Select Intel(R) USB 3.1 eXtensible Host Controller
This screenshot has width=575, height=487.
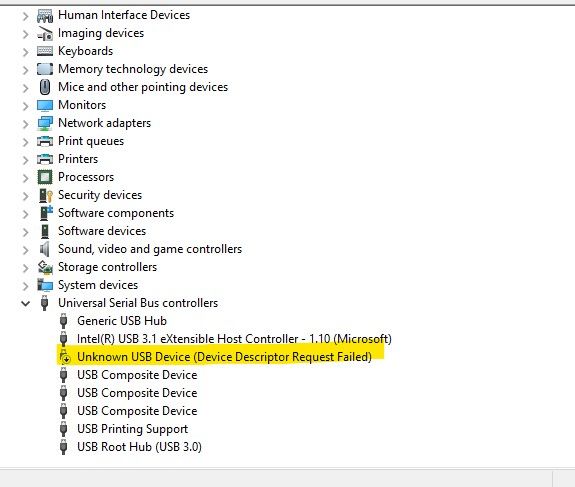[234, 339]
